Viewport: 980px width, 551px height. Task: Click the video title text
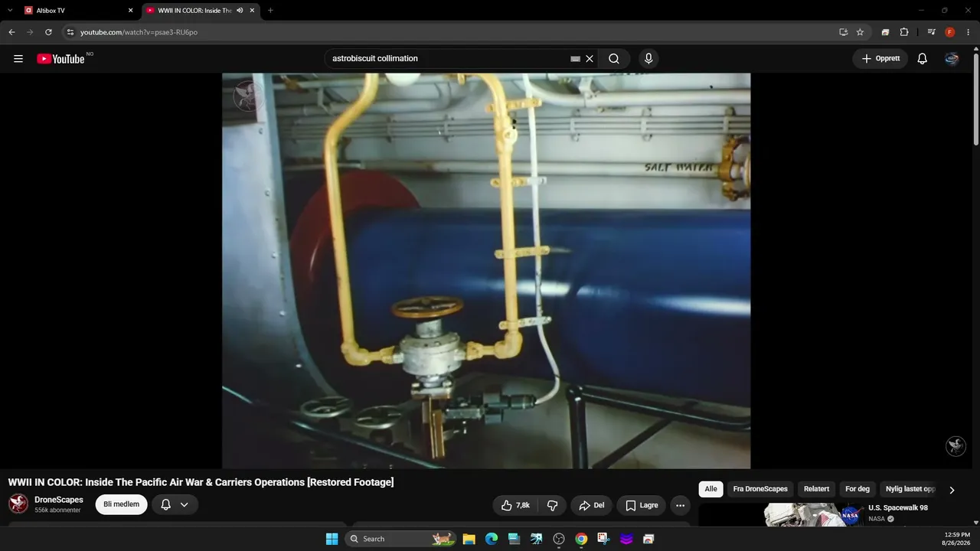click(201, 482)
